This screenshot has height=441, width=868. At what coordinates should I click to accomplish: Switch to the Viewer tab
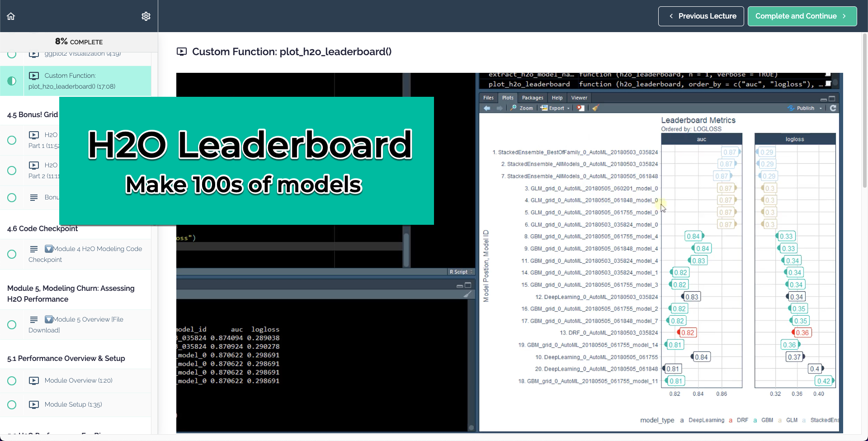[579, 98]
